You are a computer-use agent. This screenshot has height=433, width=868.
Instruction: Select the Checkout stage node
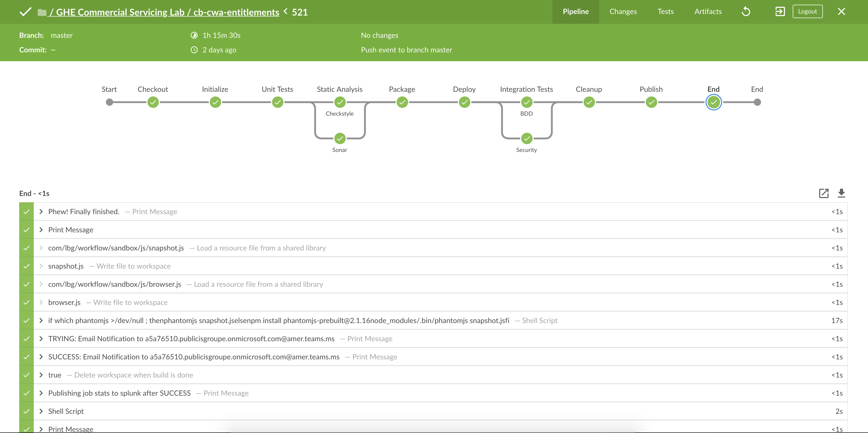153,102
